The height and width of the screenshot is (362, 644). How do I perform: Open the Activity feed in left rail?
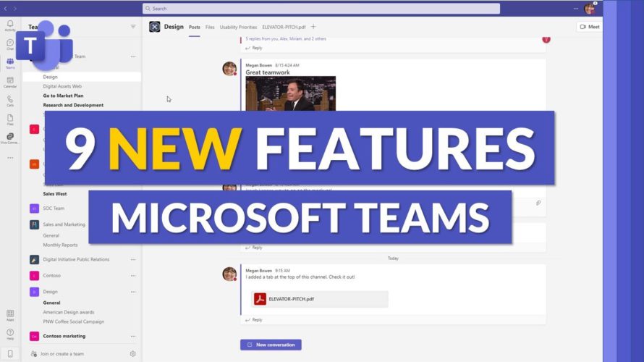[x=10, y=25]
